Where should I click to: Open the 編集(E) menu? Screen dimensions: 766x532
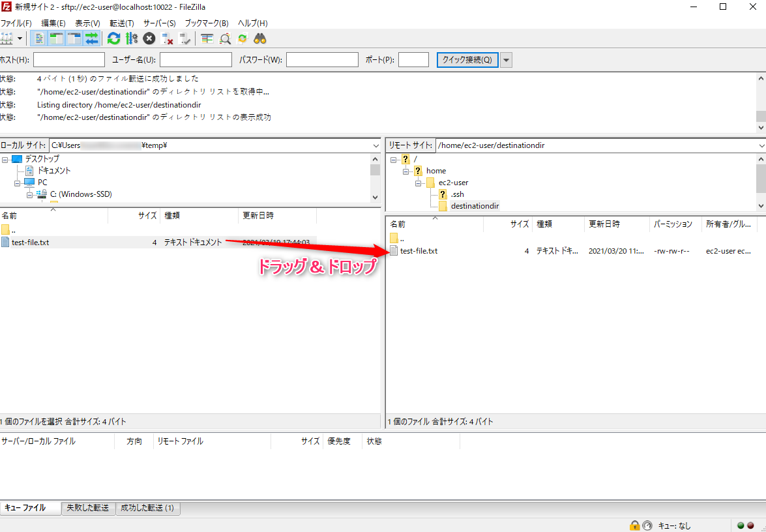[53, 23]
